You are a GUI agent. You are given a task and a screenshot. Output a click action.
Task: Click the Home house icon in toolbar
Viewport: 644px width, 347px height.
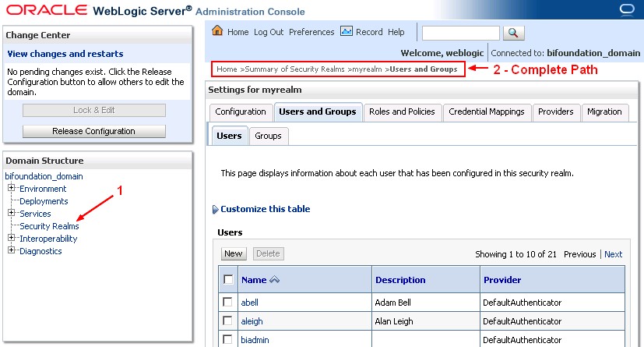(x=217, y=32)
